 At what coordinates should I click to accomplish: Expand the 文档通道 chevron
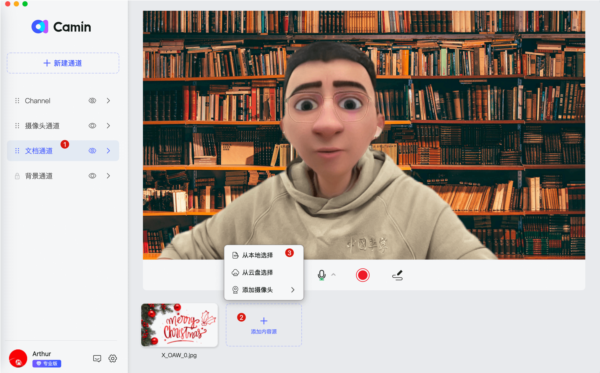click(x=108, y=151)
